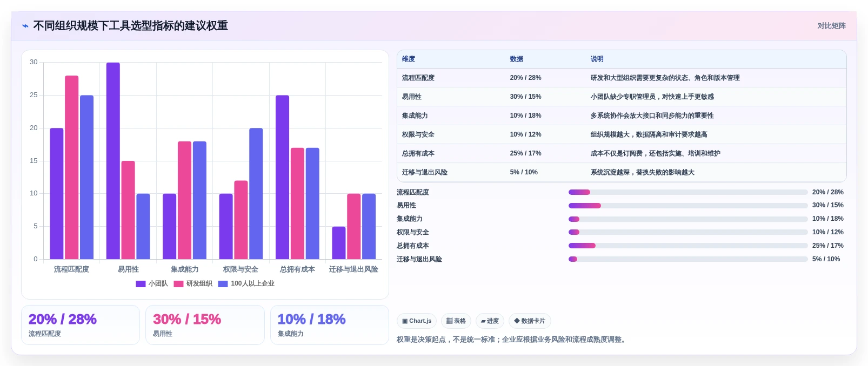Open the 30% / 15% 易用性 stat card

[x=205, y=325]
